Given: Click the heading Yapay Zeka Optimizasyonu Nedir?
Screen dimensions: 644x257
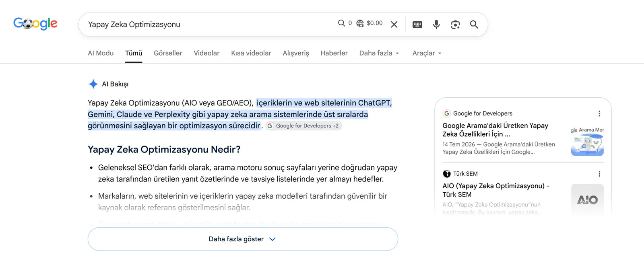Looking at the screenshot, I should pyautogui.click(x=164, y=150).
